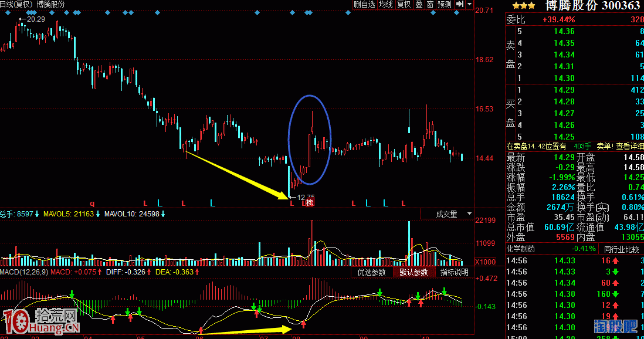Select sell level 5 price 14.36

[564, 31]
